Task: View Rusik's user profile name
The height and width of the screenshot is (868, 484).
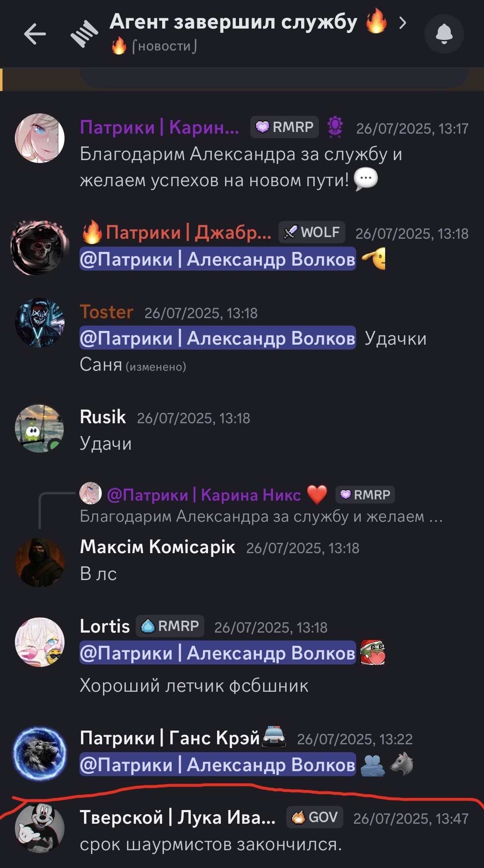Action: point(103,417)
